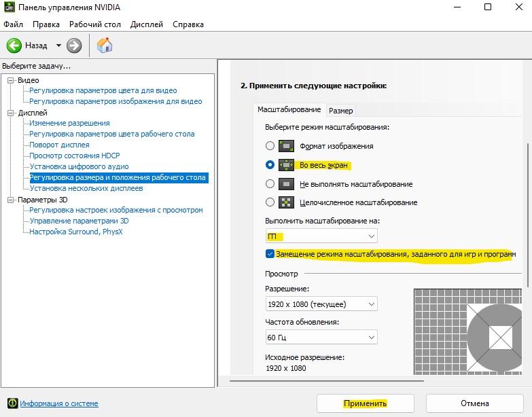Open 'Поворот дисплея' task
Screen dimensions: 532x417
click(59, 145)
